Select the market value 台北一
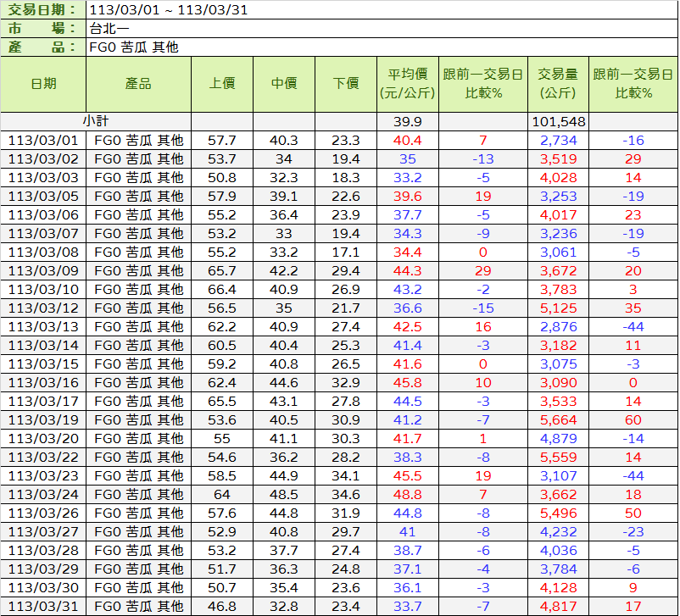Image resolution: width=680 pixels, height=616 pixels. 110,29
